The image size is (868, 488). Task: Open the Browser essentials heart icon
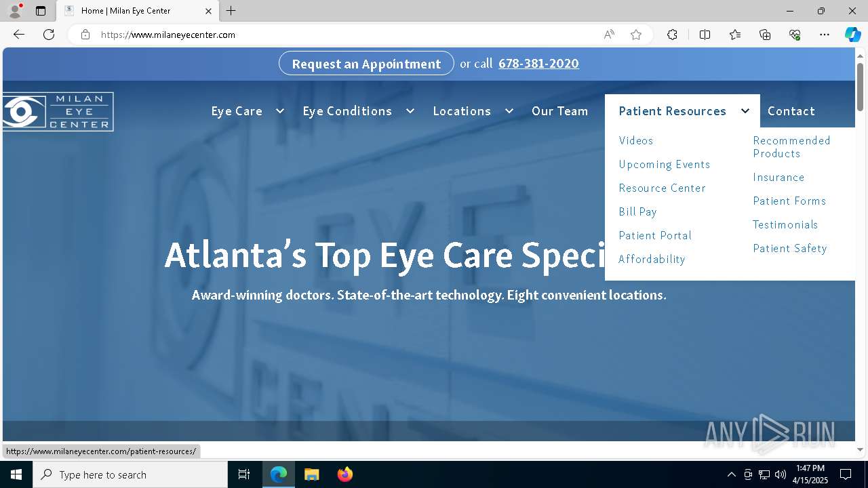click(x=795, y=35)
